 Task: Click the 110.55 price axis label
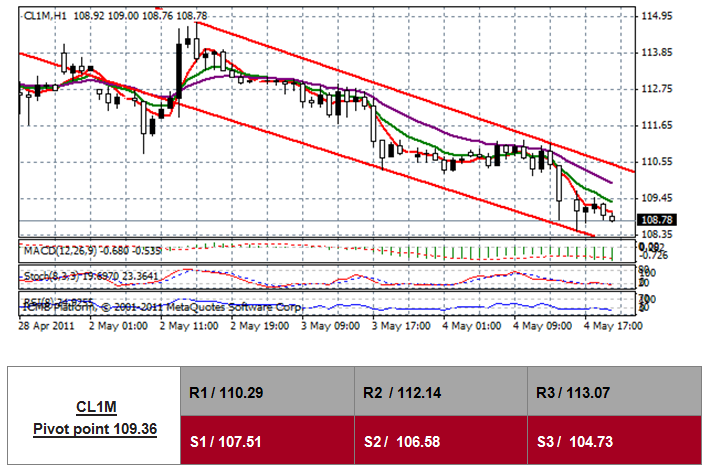point(656,162)
